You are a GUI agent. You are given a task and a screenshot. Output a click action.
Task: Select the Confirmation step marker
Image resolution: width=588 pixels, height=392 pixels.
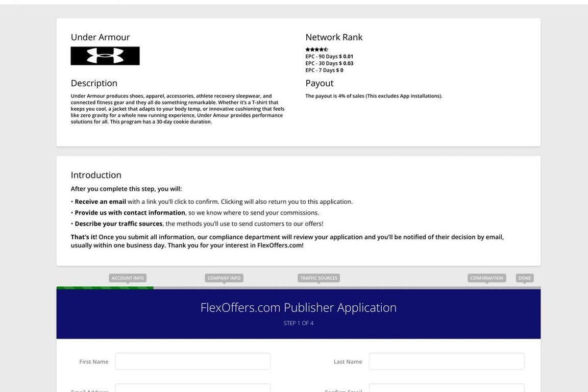coord(486,278)
